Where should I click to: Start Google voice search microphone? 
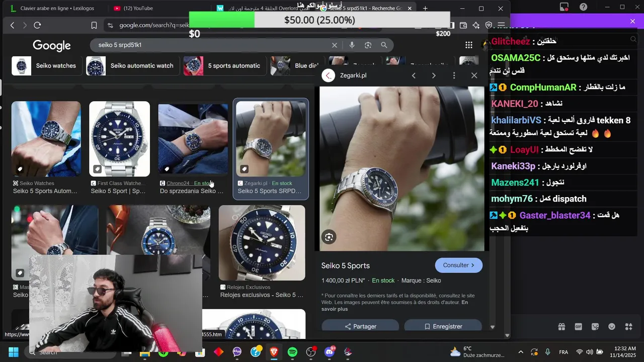click(352, 45)
